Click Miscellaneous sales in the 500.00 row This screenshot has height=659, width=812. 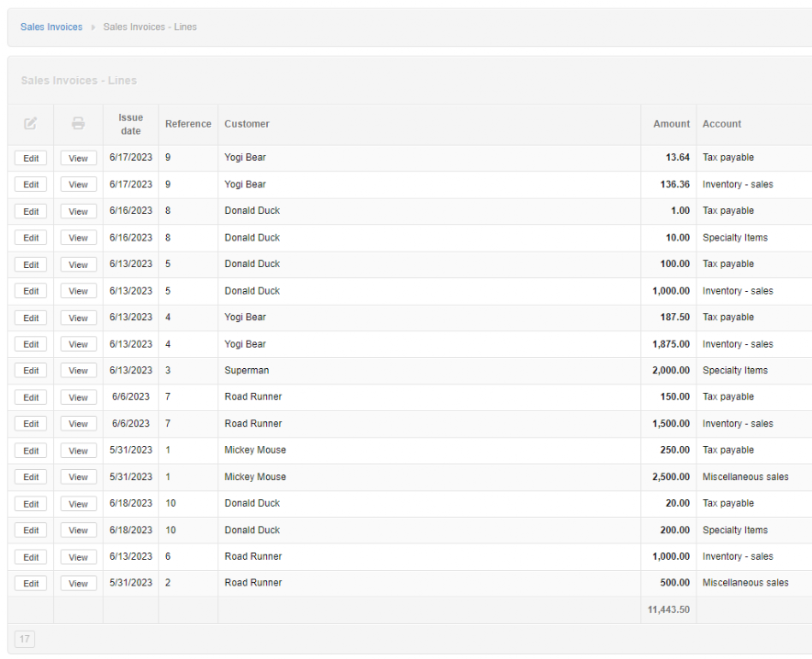click(x=745, y=583)
